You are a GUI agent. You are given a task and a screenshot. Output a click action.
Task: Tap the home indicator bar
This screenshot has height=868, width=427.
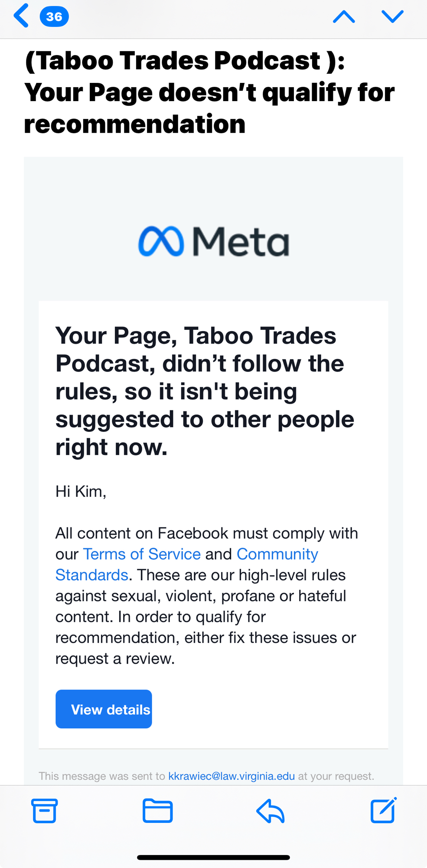(213, 857)
